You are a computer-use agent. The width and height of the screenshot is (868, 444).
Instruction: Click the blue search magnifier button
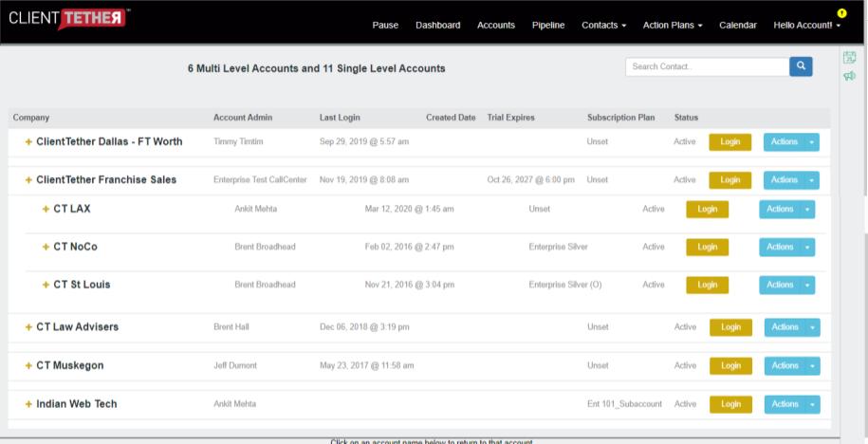tap(801, 66)
